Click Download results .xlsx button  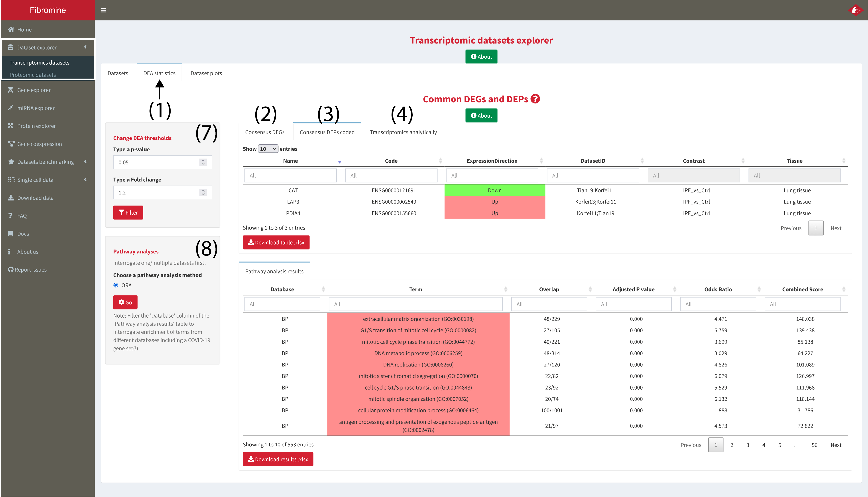(278, 459)
